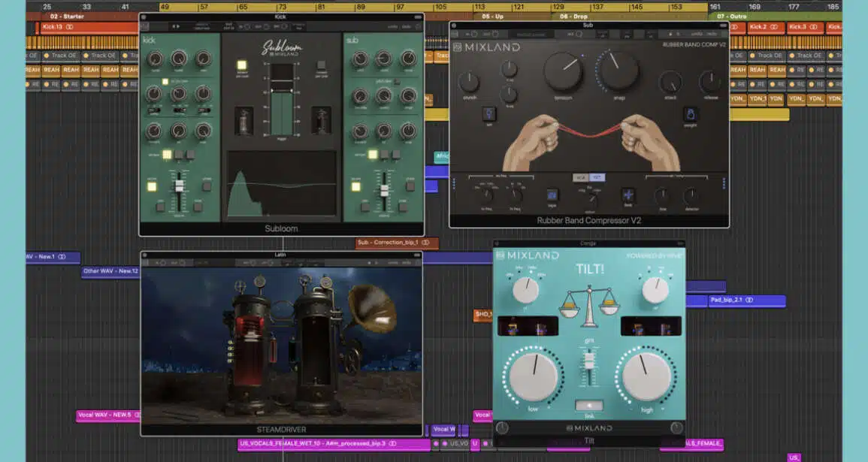Click the small bottom-left knob in Tilt footer
This screenshot has width=868, height=462.
tap(502, 427)
